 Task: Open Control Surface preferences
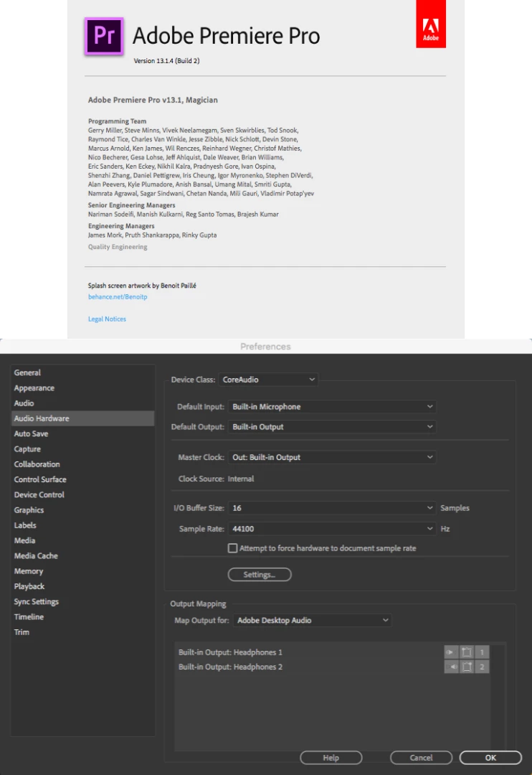click(x=82, y=479)
